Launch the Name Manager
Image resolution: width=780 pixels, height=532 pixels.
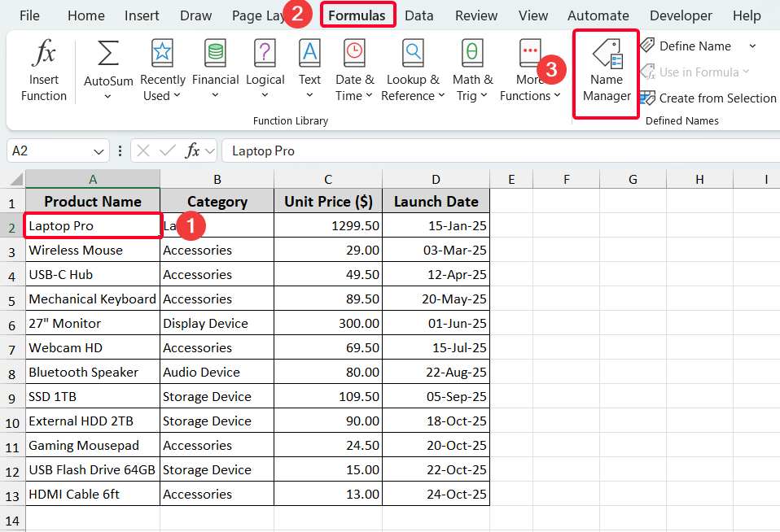[x=606, y=69]
